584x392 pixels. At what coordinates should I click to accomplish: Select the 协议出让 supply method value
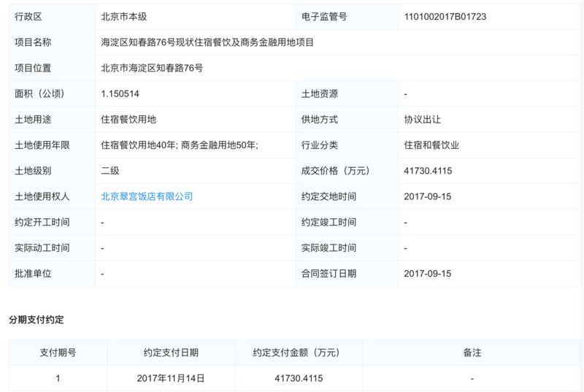pos(423,119)
